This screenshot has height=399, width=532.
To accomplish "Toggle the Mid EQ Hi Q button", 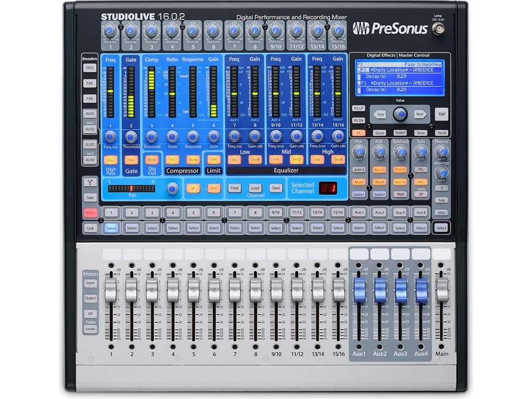I will [x=296, y=159].
